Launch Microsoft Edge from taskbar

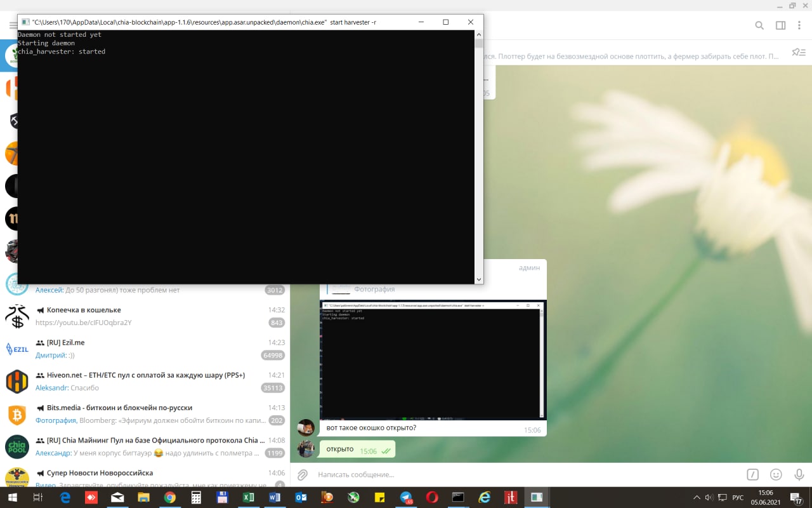[65, 498]
